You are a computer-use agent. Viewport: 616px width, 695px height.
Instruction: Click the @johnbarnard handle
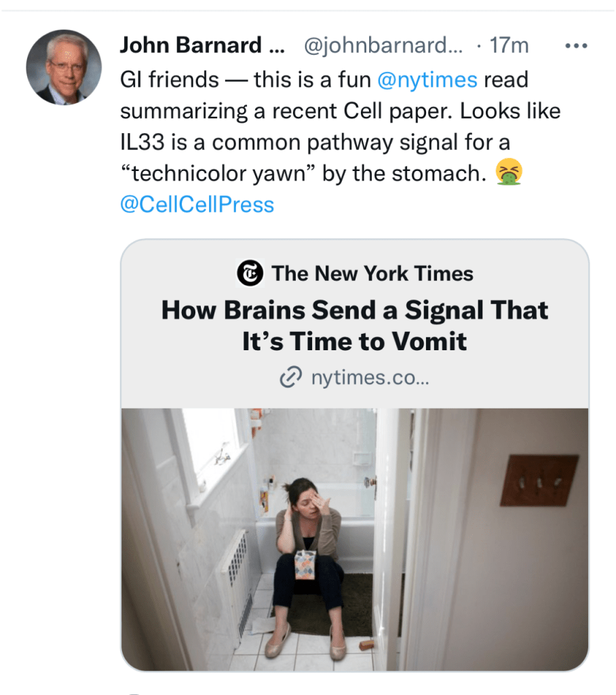pyautogui.click(x=383, y=45)
